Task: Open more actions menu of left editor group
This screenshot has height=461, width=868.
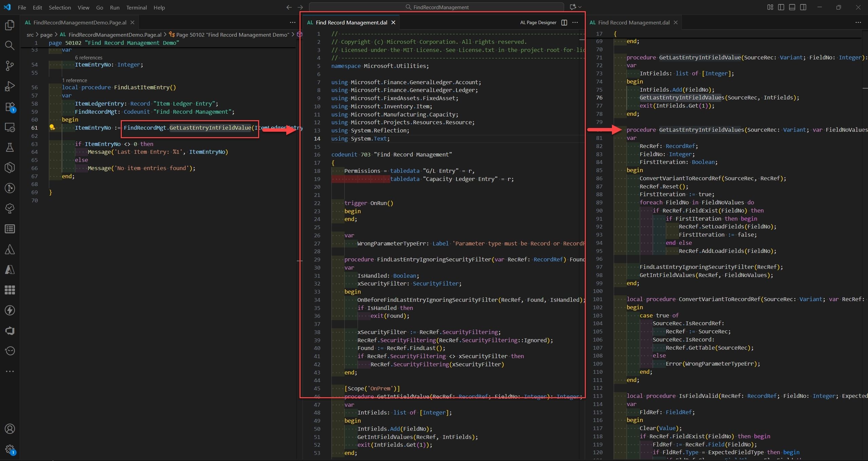Action: (292, 22)
